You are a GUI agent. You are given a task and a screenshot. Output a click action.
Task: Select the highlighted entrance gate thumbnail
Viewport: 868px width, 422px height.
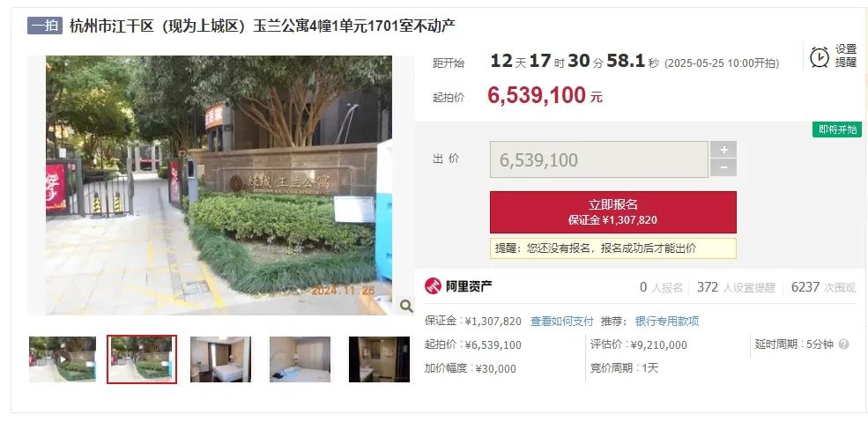click(142, 359)
